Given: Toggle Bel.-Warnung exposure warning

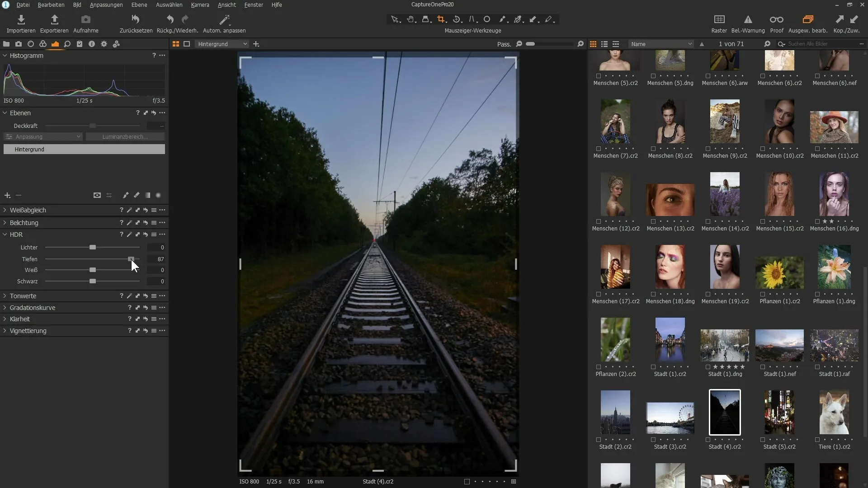Looking at the screenshot, I should (x=748, y=19).
